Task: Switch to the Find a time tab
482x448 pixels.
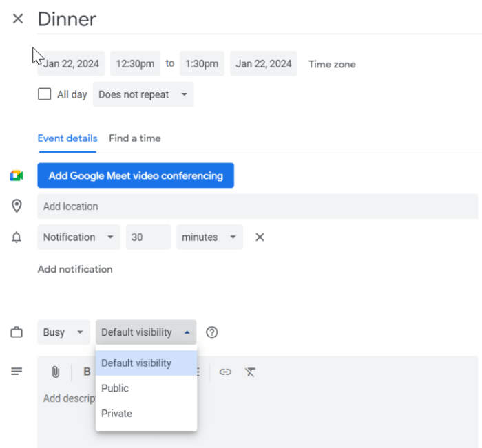Action: pyautogui.click(x=134, y=138)
